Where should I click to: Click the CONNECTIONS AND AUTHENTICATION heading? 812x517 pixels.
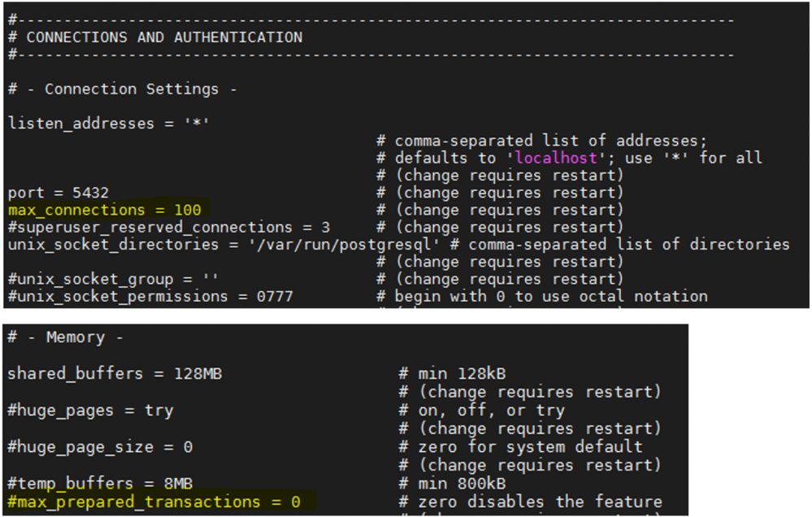tap(163, 37)
